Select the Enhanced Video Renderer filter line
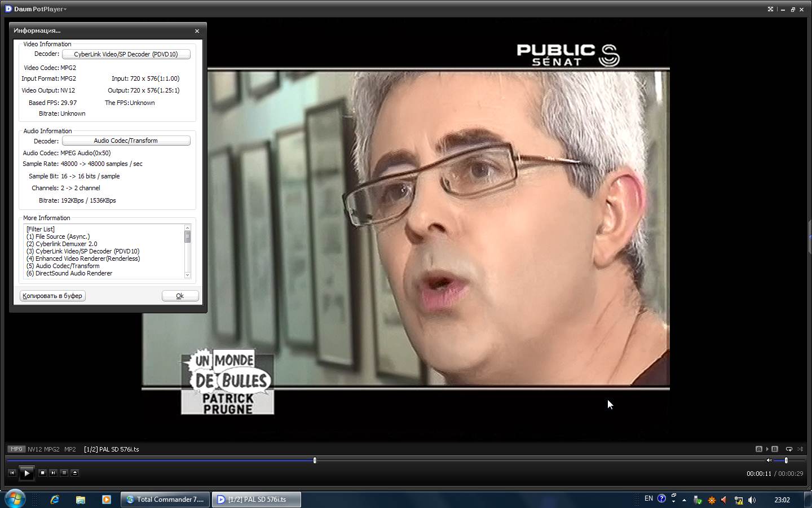 pos(83,259)
